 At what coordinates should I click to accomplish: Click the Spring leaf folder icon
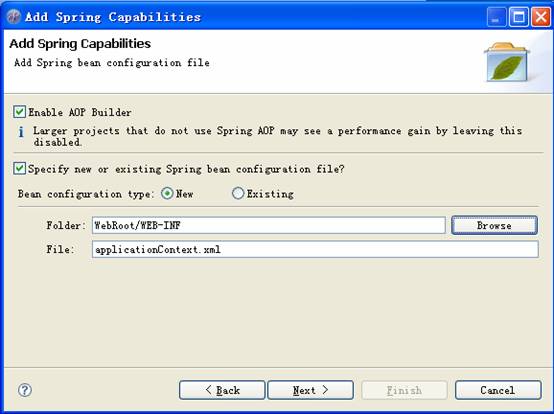pos(507,62)
